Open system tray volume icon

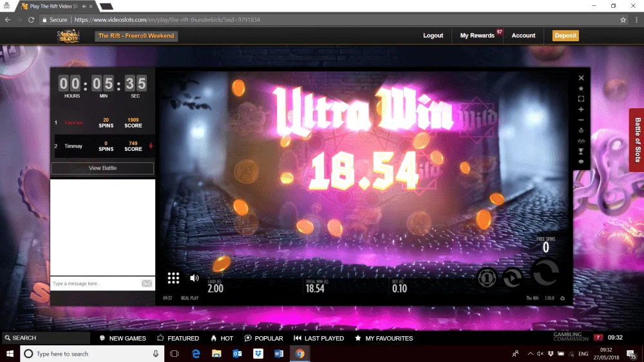pyautogui.click(x=540, y=354)
